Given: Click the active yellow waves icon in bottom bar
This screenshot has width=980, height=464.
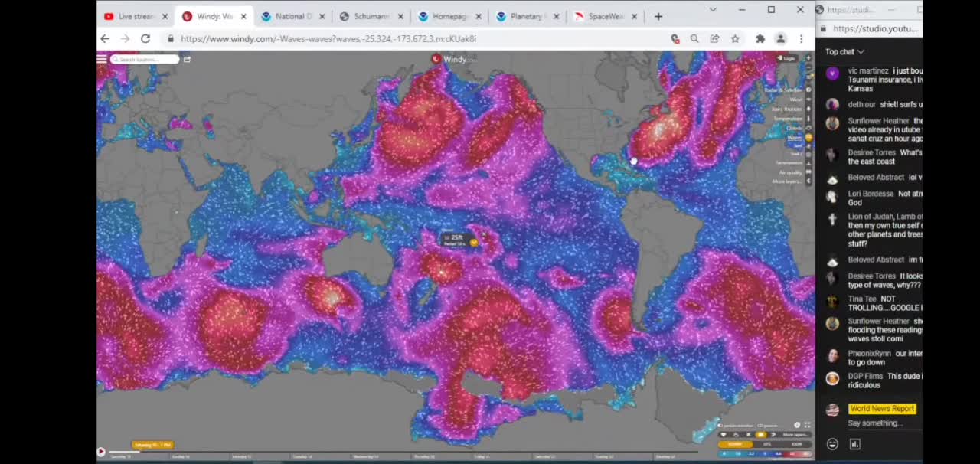Looking at the screenshot, I should (x=761, y=435).
